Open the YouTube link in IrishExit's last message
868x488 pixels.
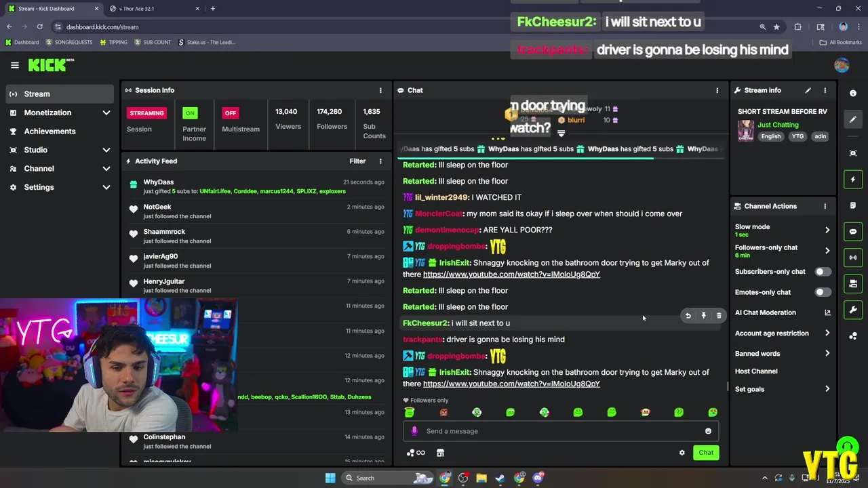click(511, 384)
